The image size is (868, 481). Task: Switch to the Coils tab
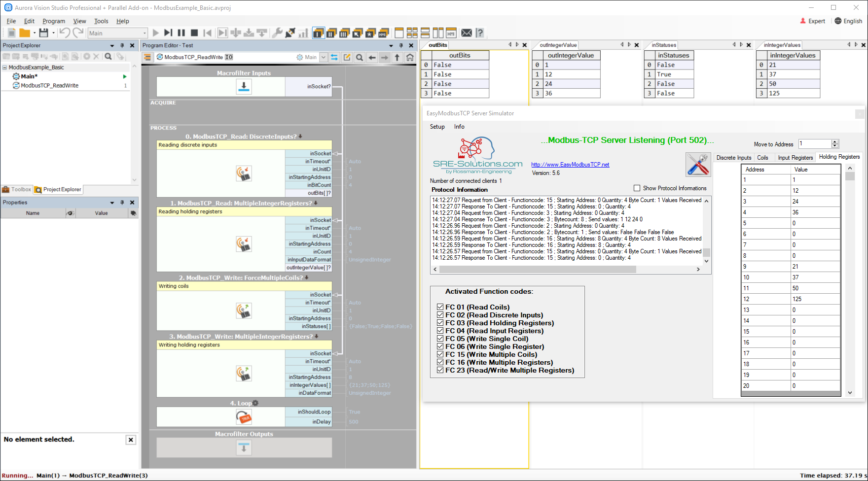click(x=762, y=158)
